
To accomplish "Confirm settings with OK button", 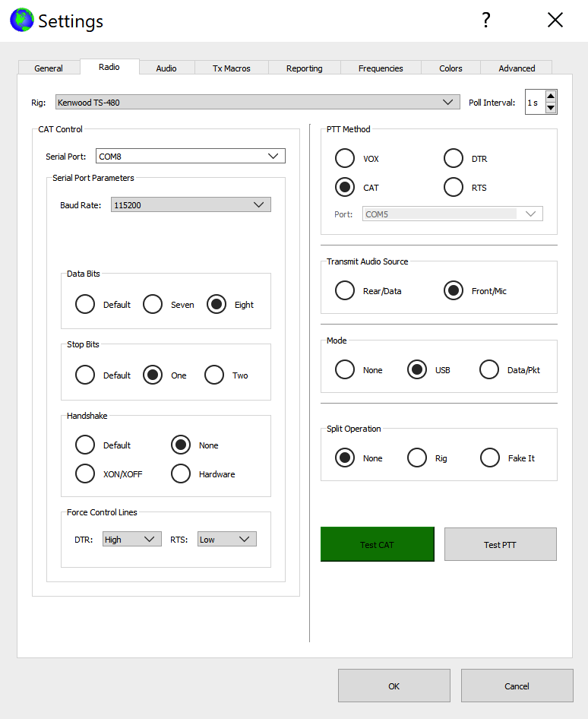I will (x=394, y=686).
